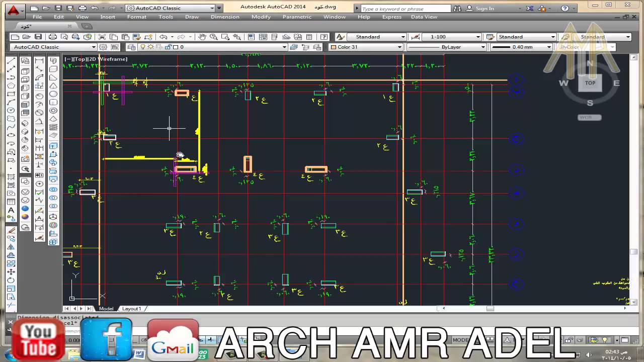The image size is (644, 362).
Task: Toggle MODEL space button in status bar
Action: coord(463,340)
